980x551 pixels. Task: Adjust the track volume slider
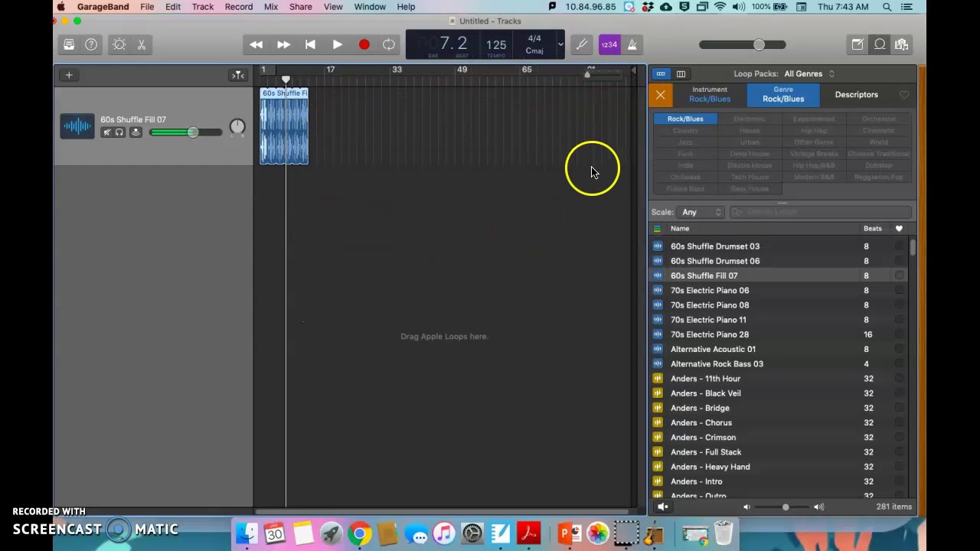[x=186, y=132]
